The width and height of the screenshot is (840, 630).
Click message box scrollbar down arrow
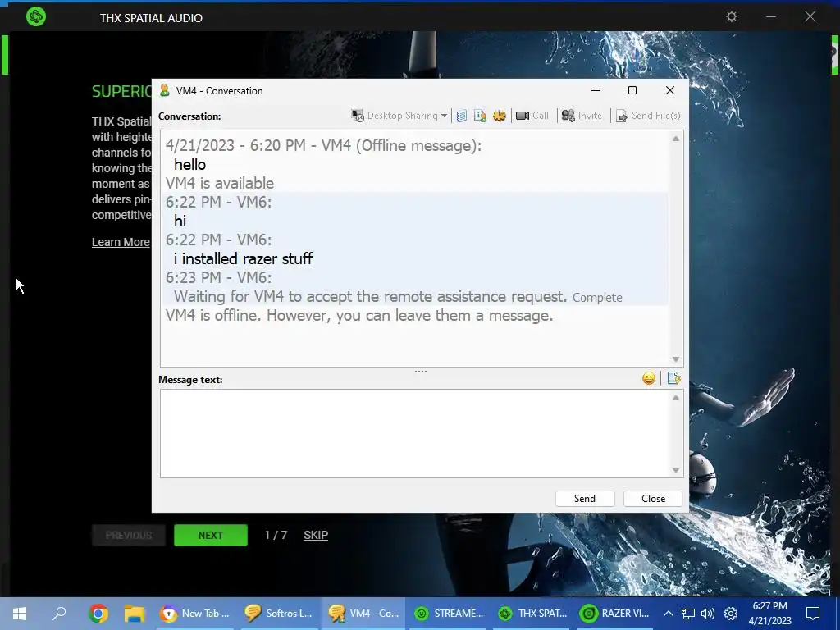(x=676, y=470)
